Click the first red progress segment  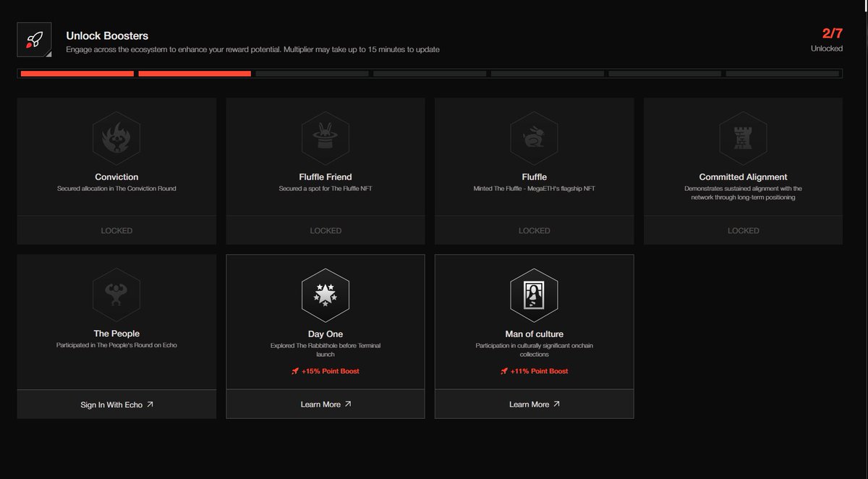tap(77, 73)
